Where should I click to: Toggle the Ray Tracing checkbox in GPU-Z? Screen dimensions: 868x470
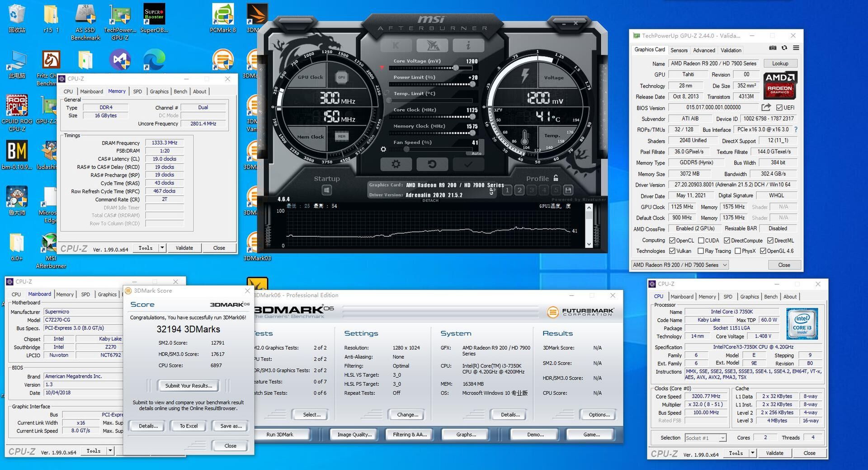pyautogui.click(x=701, y=251)
